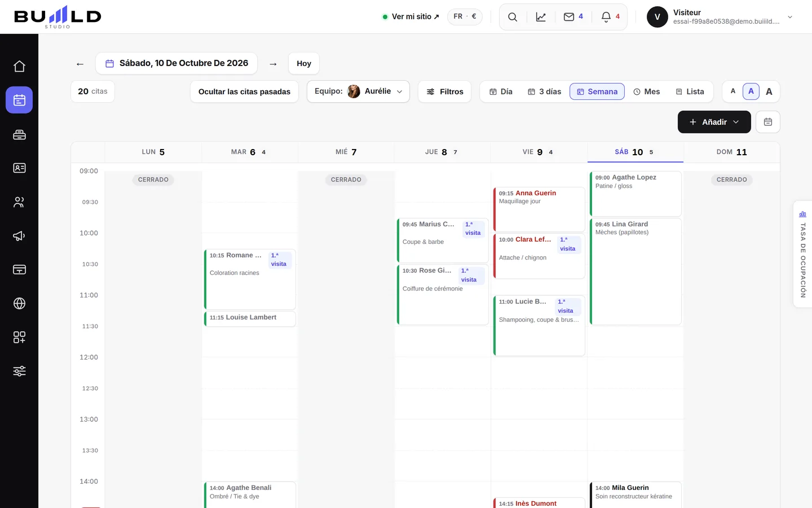The image size is (812, 508).
Task: Open the statistics chart icon in header
Action: 541,17
